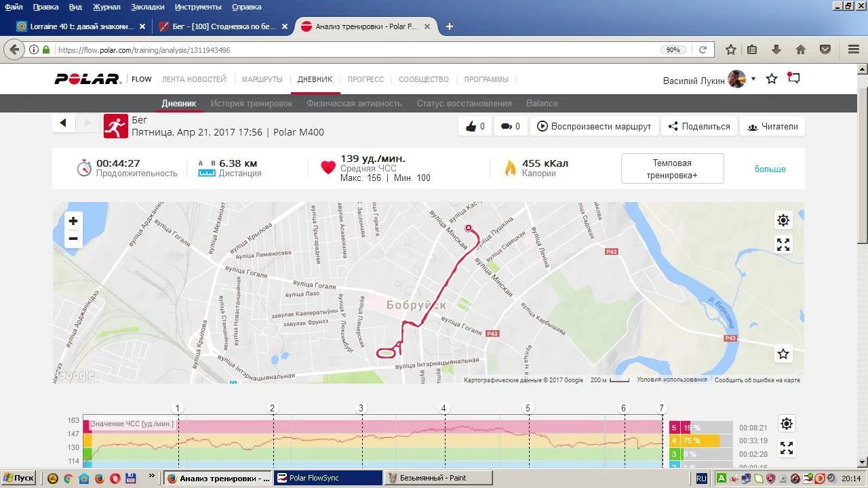Open the Инструменты menu

point(198,7)
